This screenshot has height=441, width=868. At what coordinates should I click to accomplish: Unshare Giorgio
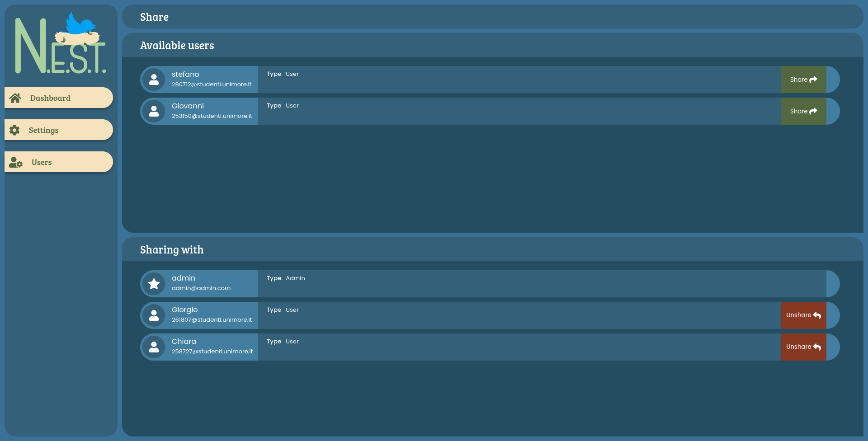pos(803,315)
